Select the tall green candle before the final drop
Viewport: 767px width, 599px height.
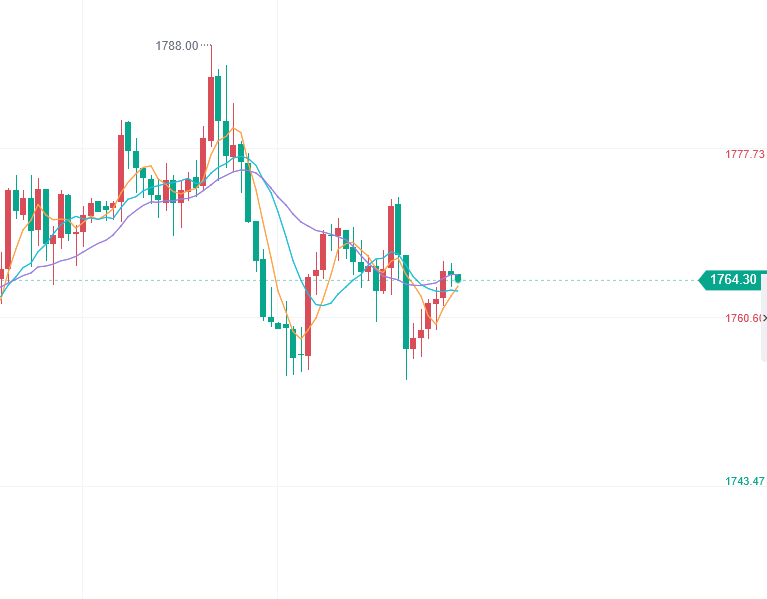point(398,229)
